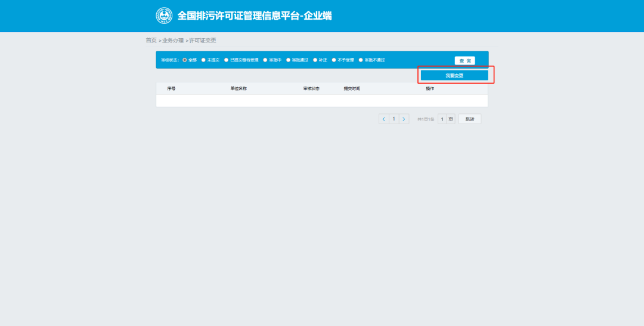Viewport: 644px width, 326px height.
Task: Navigate to 业务办理 in breadcrumb
Action: [173, 41]
